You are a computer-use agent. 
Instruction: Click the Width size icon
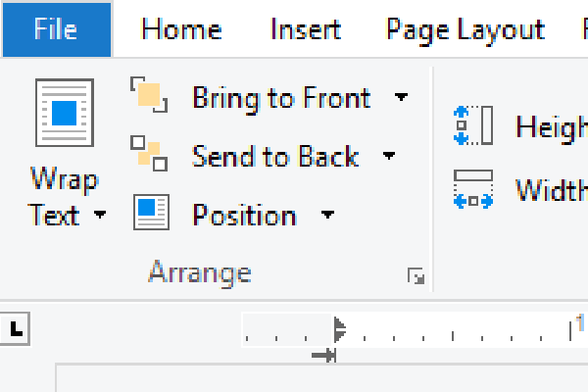(x=473, y=189)
